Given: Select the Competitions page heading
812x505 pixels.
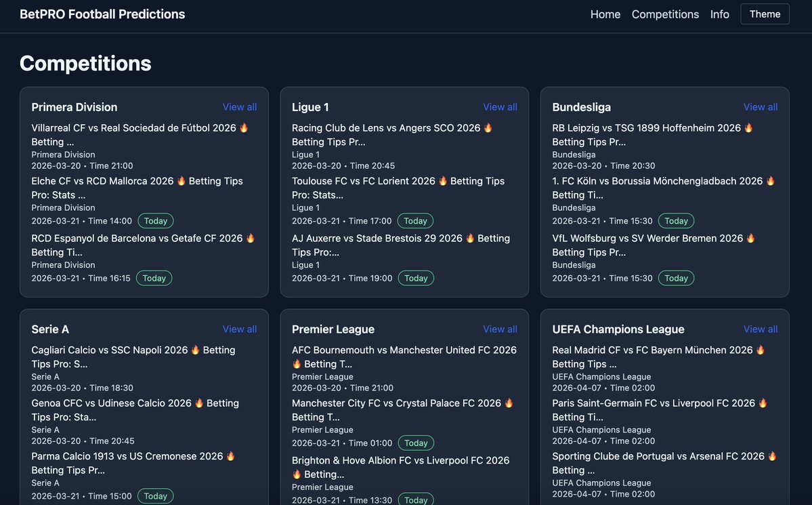Looking at the screenshot, I should (85, 63).
